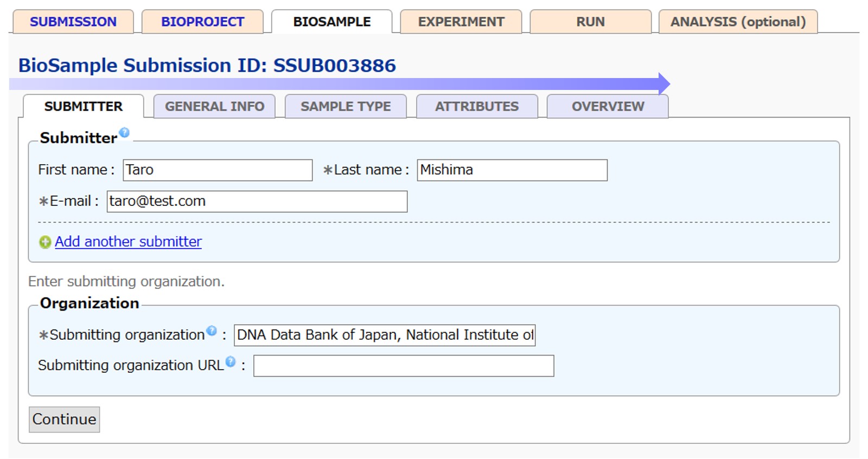This screenshot has width=868, height=459.
Task: Go to the ATTRIBUTES sub-tab
Action: coord(477,106)
